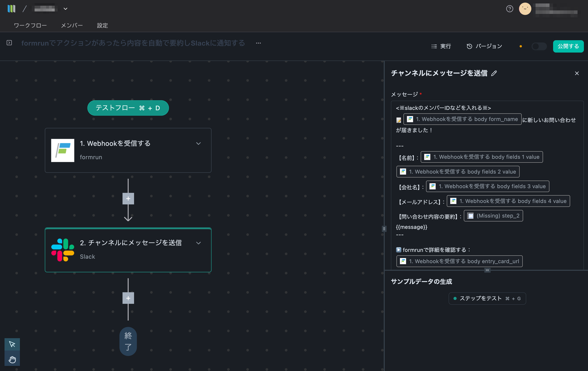This screenshot has width=588, height=371.
Task: Open the workspace name dropdown
Action: coord(65,9)
